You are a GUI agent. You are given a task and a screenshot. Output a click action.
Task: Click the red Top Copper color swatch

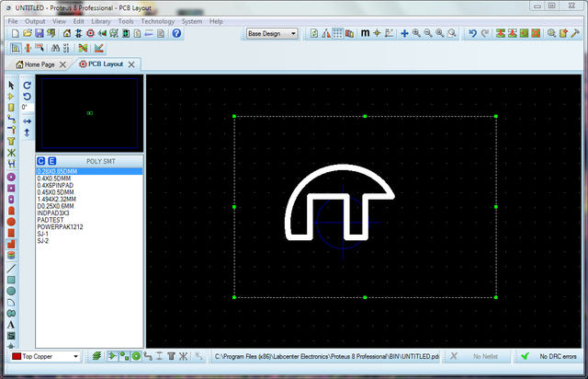(17, 357)
